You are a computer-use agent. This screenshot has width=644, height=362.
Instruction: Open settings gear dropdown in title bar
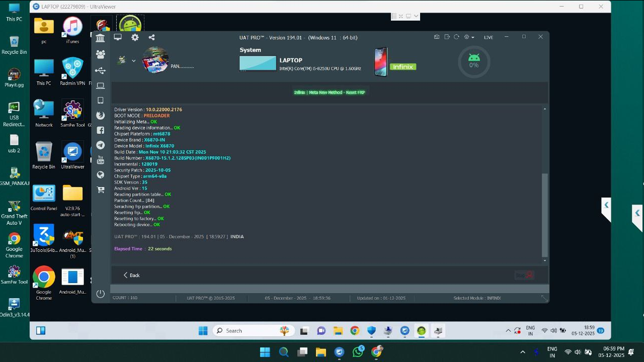point(469,37)
